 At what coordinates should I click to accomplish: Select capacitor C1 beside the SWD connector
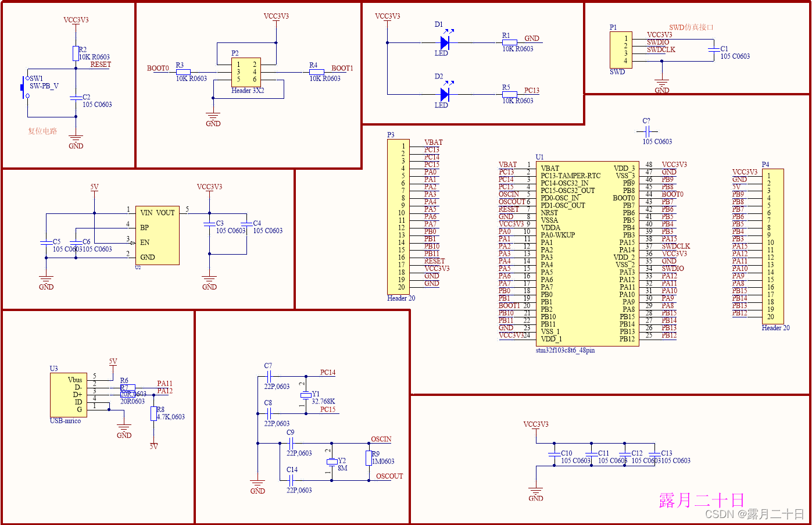(x=714, y=50)
